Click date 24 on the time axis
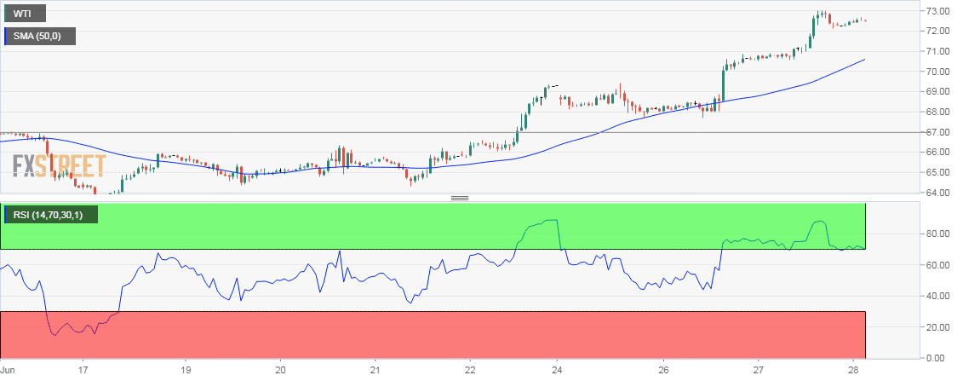This screenshot has width=980, height=381. (x=558, y=371)
